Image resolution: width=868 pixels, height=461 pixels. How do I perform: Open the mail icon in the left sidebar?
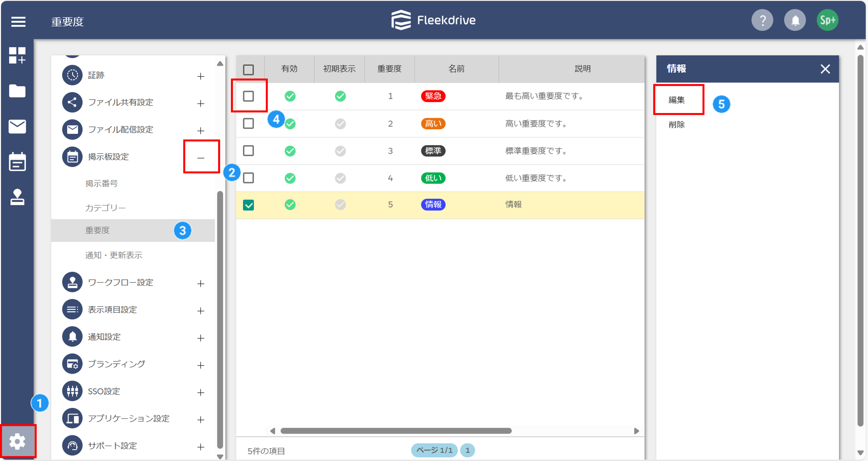pos(17,126)
